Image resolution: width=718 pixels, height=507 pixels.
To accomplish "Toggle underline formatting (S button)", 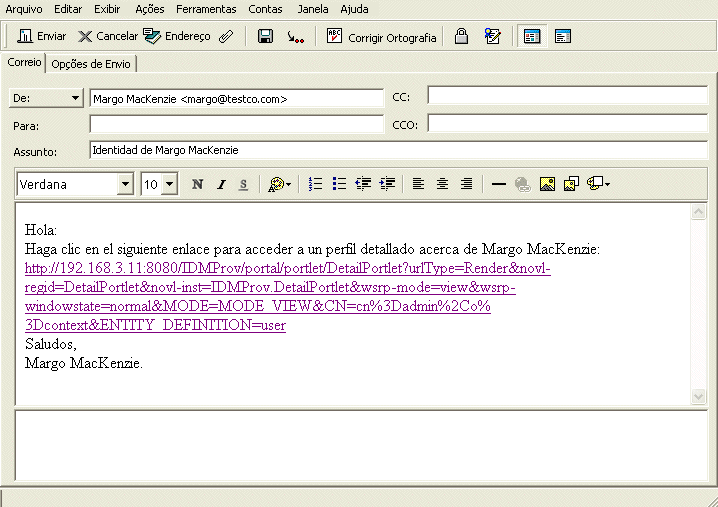I will pos(243,184).
